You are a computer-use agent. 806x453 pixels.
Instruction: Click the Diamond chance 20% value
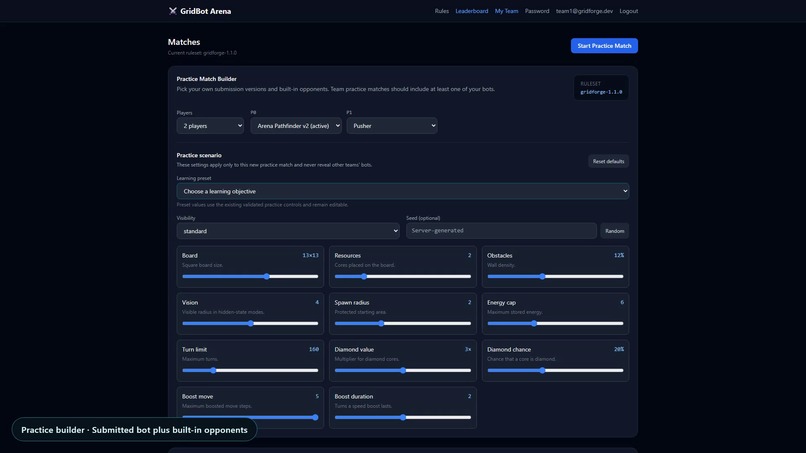619,349
